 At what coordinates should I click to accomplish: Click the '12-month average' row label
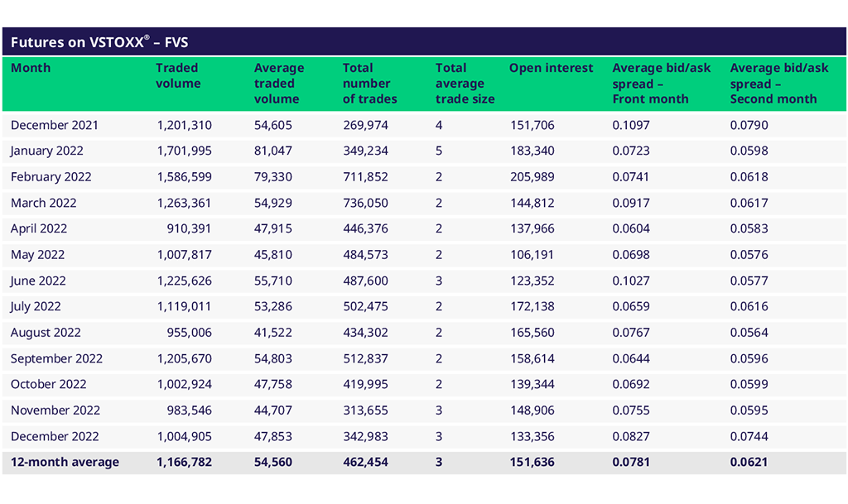[65, 462]
